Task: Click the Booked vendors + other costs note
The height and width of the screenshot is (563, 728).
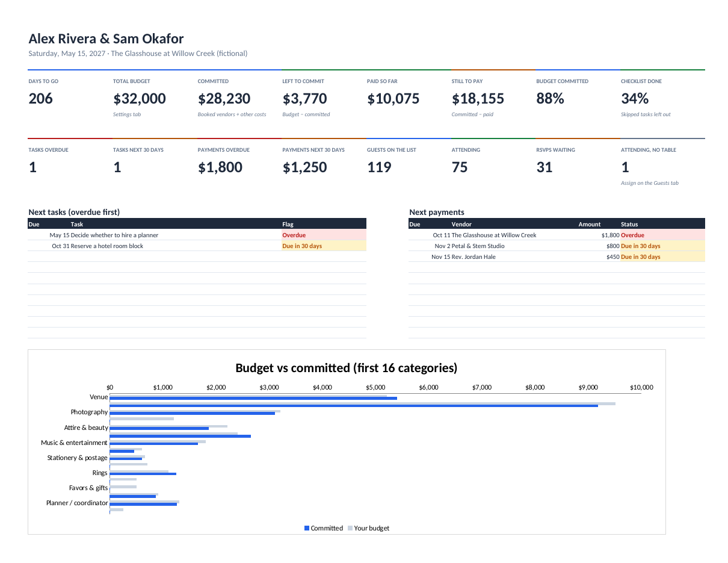Action: (232, 114)
